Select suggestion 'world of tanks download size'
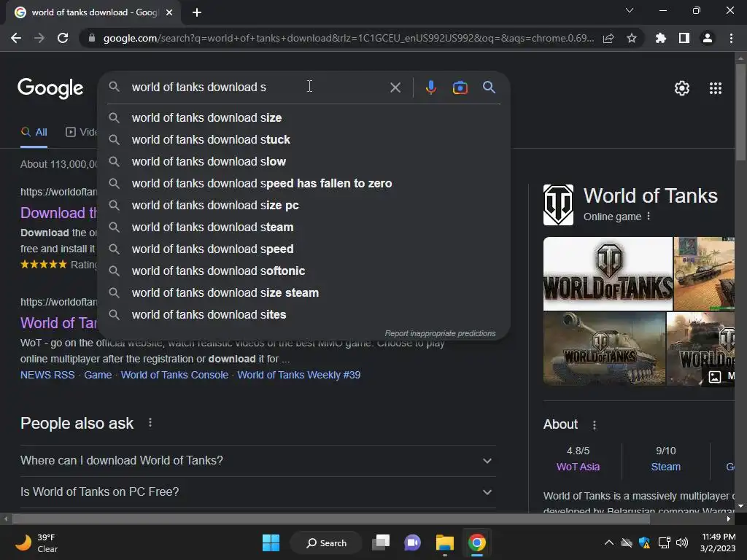 pos(304,117)
